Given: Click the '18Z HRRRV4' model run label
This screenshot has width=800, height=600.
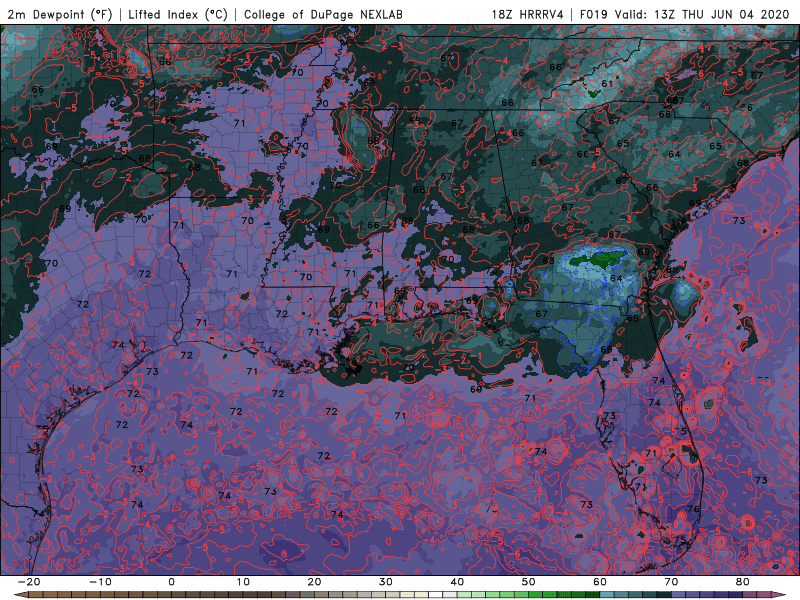Looking at the screenshot, I should 528,14.
